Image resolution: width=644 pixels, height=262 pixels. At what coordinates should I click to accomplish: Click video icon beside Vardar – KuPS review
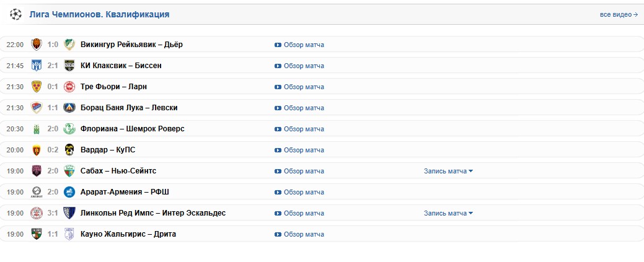click(x=278, y=151)
